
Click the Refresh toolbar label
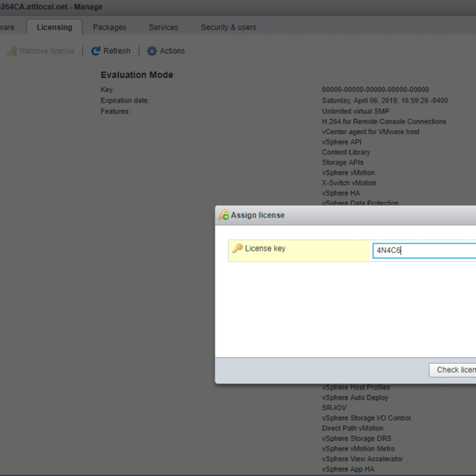pyautogui.click(x=117, y=51)
